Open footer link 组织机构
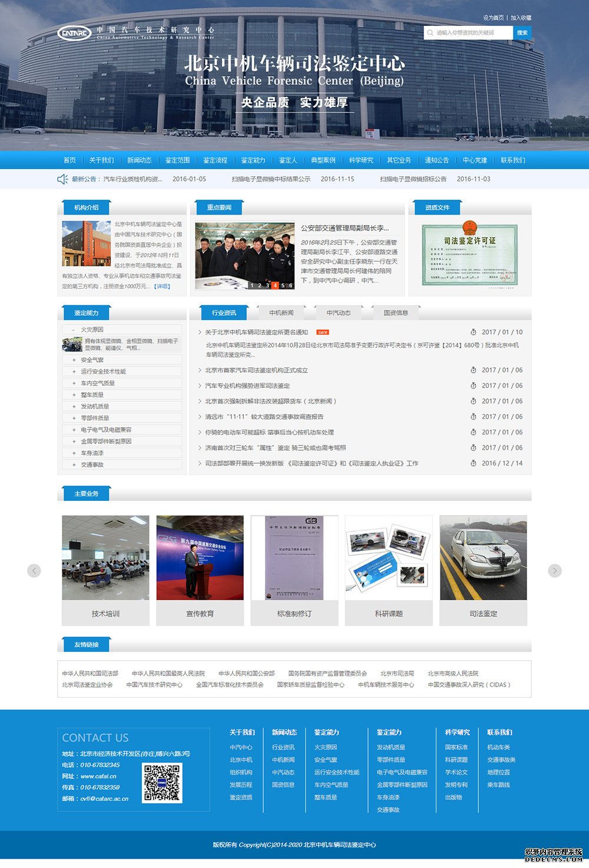The image size is (589, 868). point(241,773)
